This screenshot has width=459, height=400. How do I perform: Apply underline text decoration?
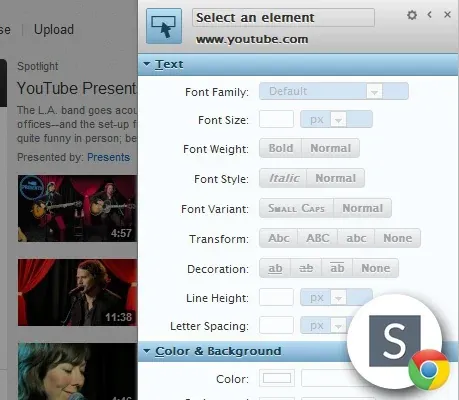275,268
